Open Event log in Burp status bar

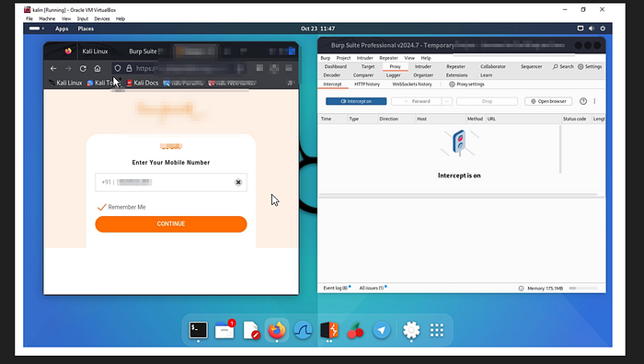coord(335,288)
